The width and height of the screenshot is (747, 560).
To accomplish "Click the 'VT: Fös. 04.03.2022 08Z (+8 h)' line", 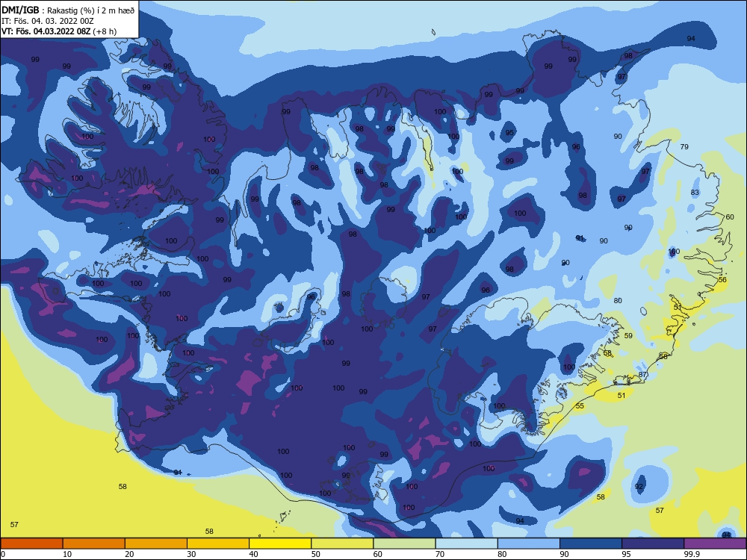I will pyautogui.click(x=59, y=31).
